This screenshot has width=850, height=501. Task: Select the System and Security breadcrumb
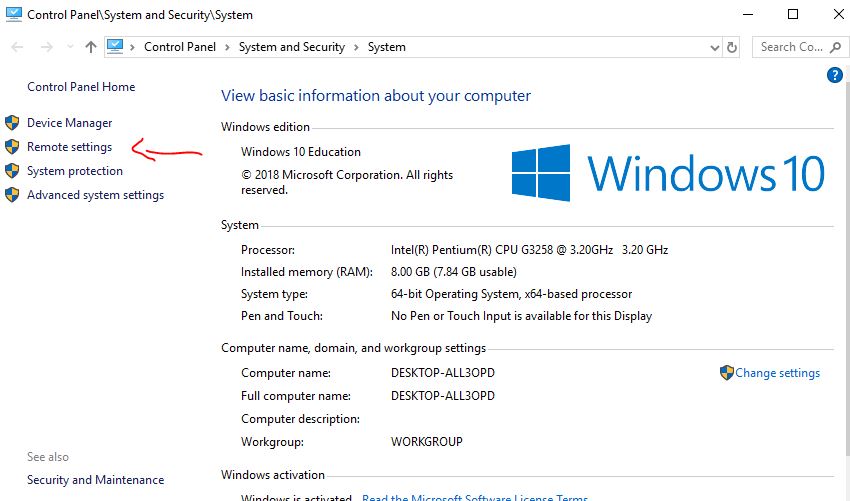291,47
